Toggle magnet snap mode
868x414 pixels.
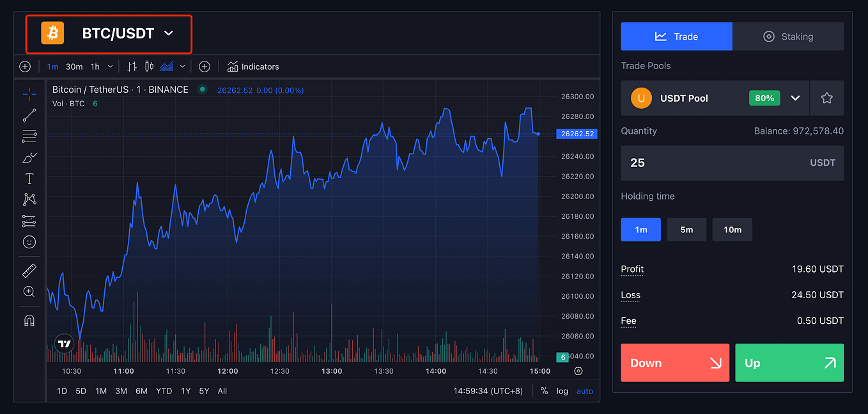coord(29,320)
